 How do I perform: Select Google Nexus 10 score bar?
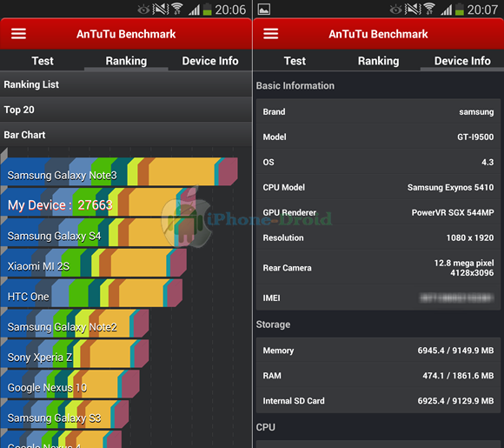(70, 384)
